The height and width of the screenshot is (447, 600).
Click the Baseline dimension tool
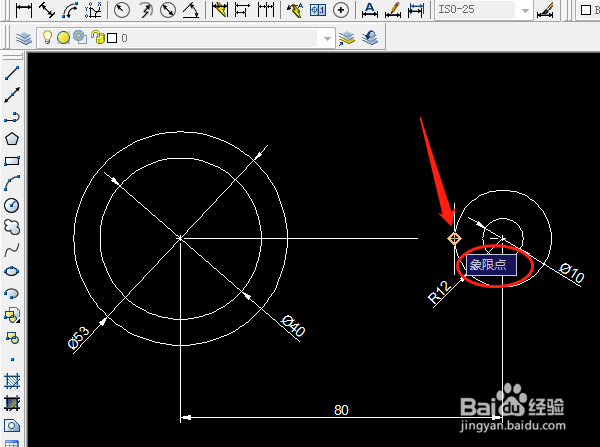click(x=242, y=10)
